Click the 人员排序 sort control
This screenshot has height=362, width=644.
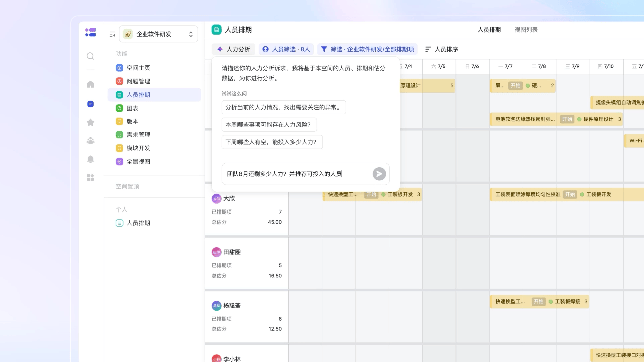click(x=441, y=49)
